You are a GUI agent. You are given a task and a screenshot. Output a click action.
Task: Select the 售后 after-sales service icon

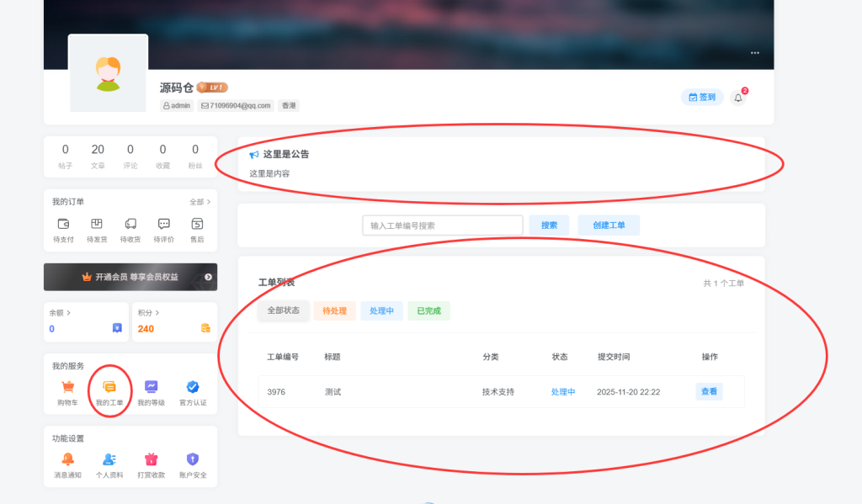[196, 225]
